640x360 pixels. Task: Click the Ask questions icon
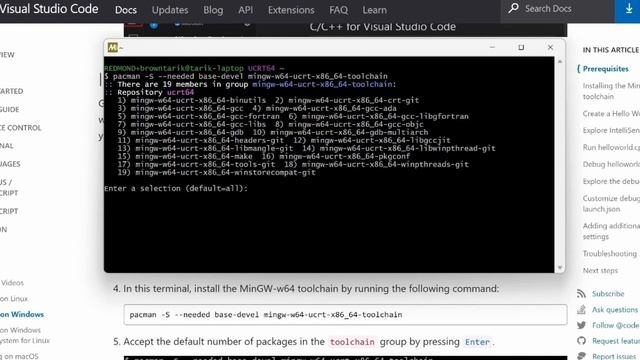(581, 309)
